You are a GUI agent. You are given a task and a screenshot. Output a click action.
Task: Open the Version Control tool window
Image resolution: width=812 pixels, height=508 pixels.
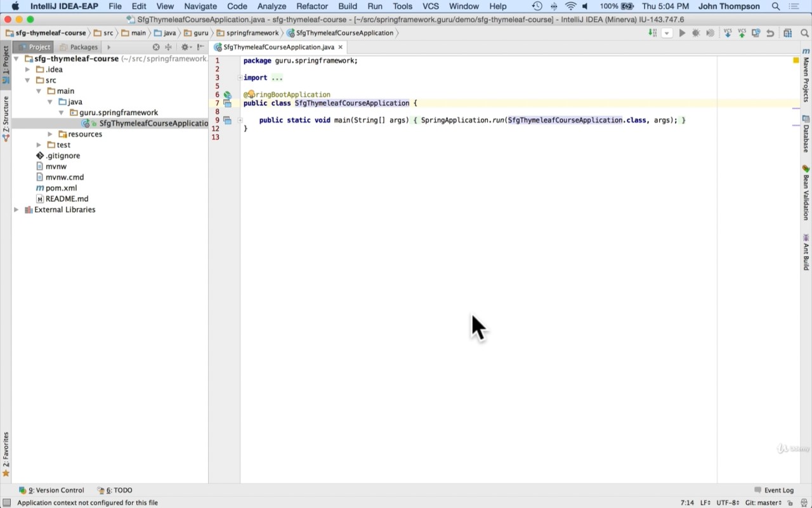[x=52, y=490]
